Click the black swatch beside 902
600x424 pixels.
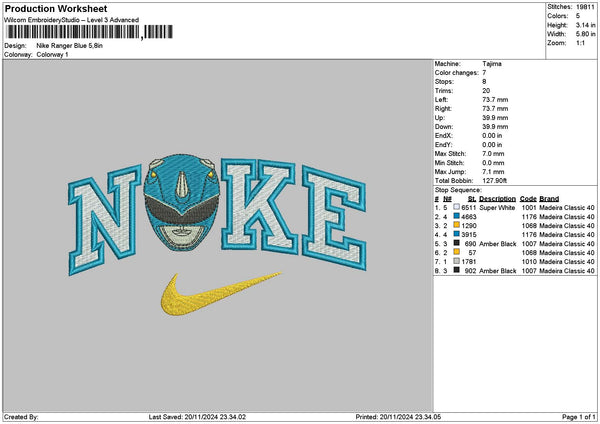tap(457, 270)
